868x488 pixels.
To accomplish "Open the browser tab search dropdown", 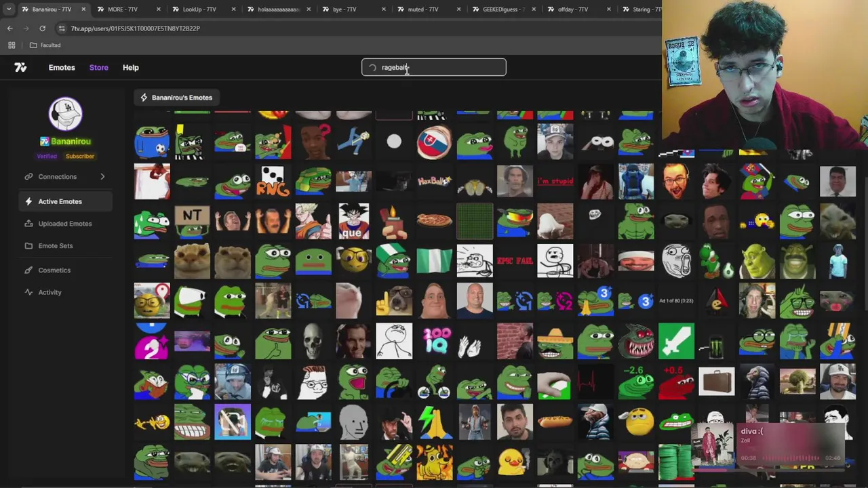I will [9, 9].
